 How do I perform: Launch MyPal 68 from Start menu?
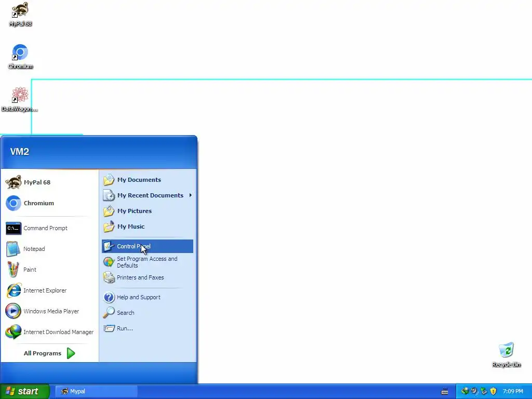click(x=49, y=182)
